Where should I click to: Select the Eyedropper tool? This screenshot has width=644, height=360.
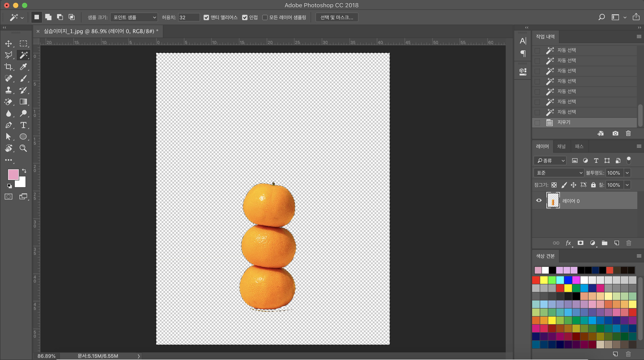coord(23,67)
